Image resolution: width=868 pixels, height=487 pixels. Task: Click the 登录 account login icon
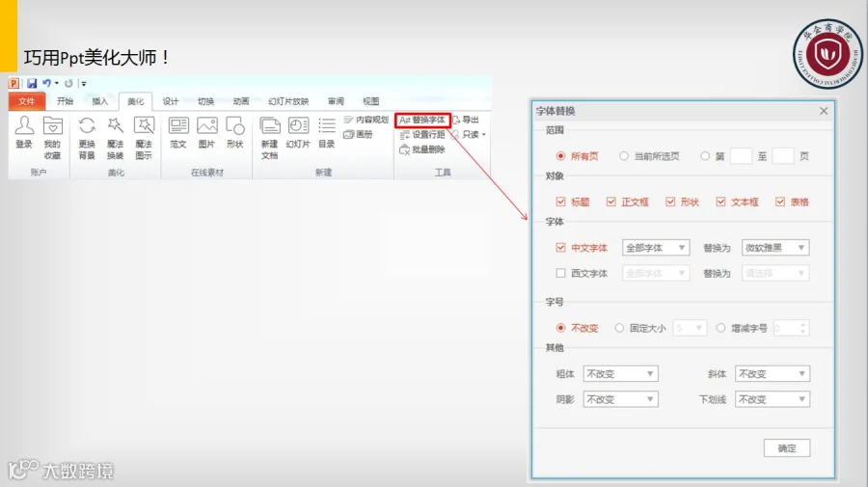pyautogui.click(x=24, y=125)
